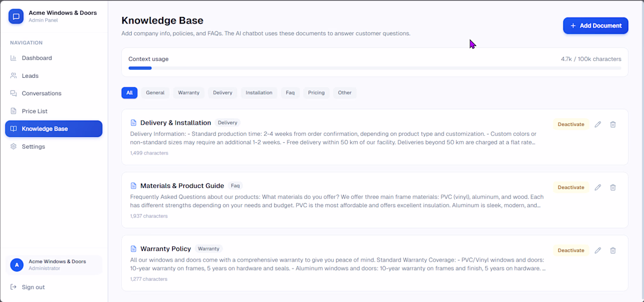
Task: Deactivate the Delivery & Installation document
Action: click(571, 124)
